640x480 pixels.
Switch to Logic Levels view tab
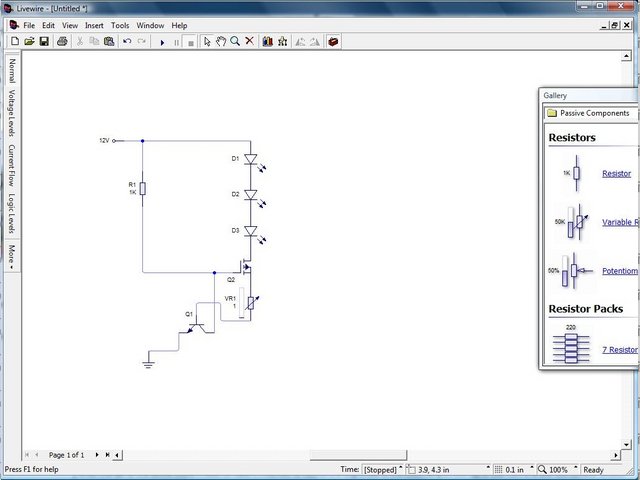(x=12, y=215)
